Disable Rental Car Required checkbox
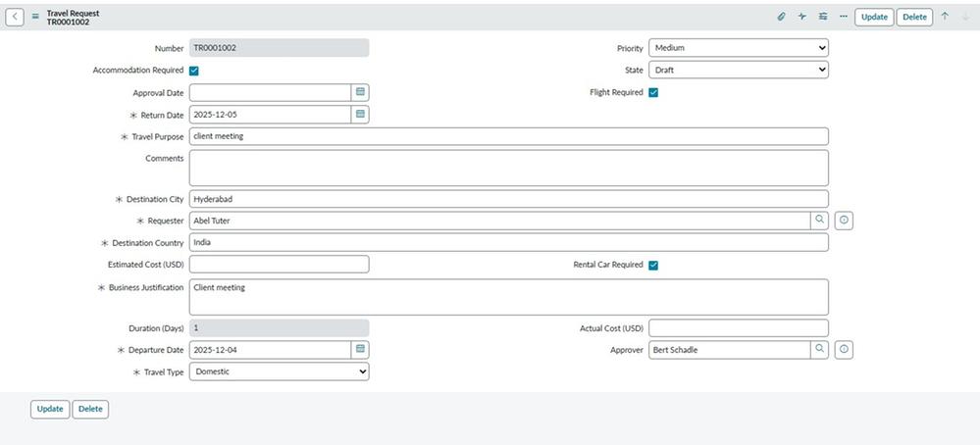980x445 pixels. (x=653, y=265)
